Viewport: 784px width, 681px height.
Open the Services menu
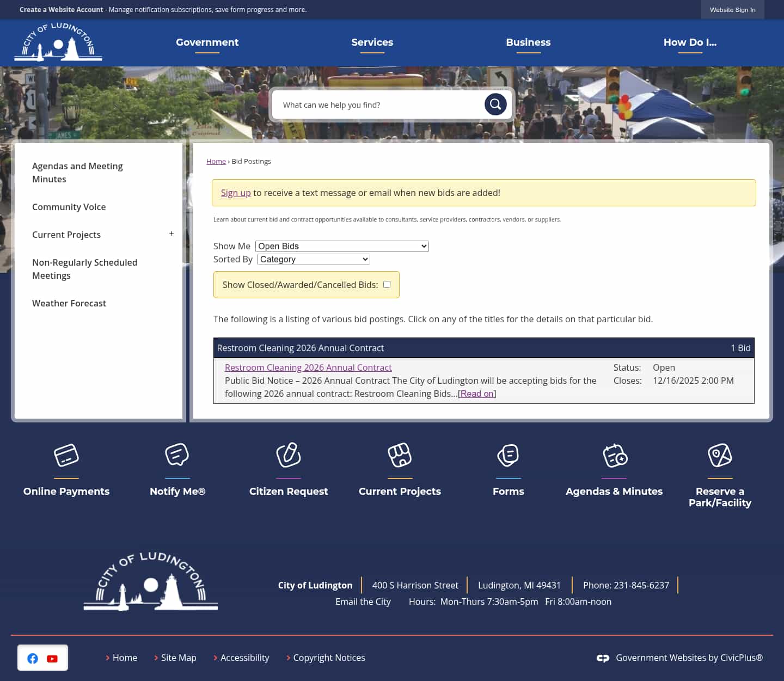click(372, 42)
